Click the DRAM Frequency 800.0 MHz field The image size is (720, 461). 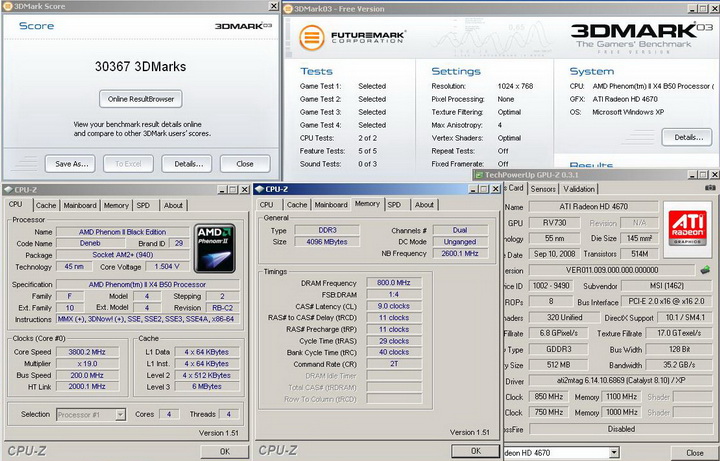point(394,283)
